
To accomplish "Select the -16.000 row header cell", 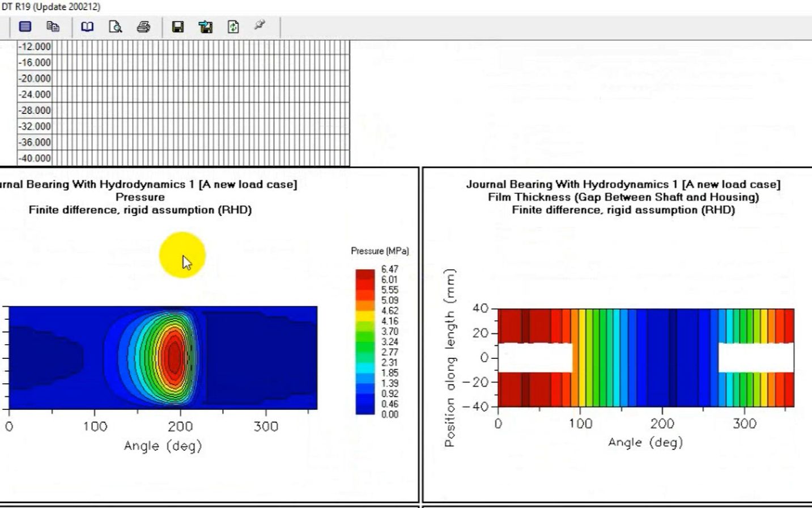I will (35, 62).
